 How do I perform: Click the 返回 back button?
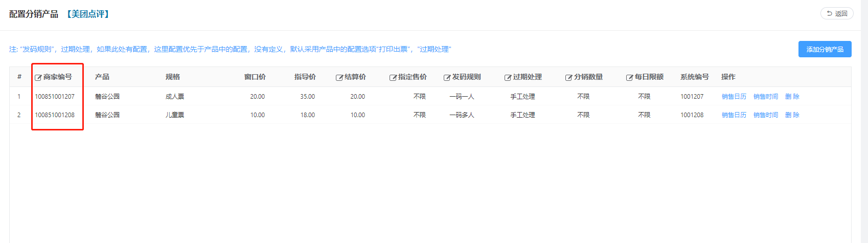837,14
